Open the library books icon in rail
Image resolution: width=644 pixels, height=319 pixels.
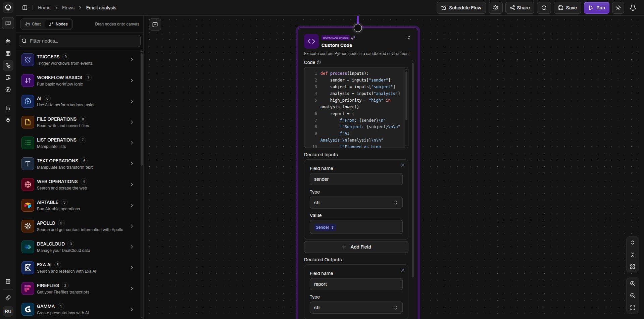[8, 108]
